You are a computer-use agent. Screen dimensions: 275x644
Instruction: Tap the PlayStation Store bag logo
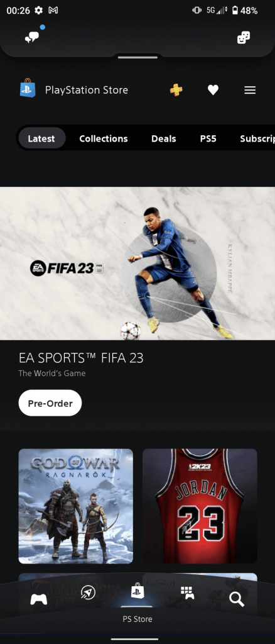(28, 88)
